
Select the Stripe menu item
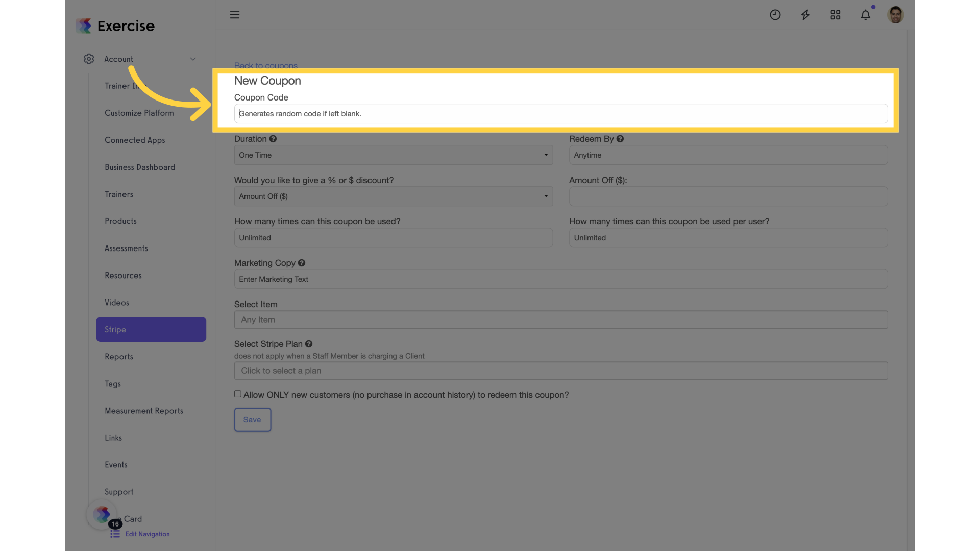pos(151,330)
